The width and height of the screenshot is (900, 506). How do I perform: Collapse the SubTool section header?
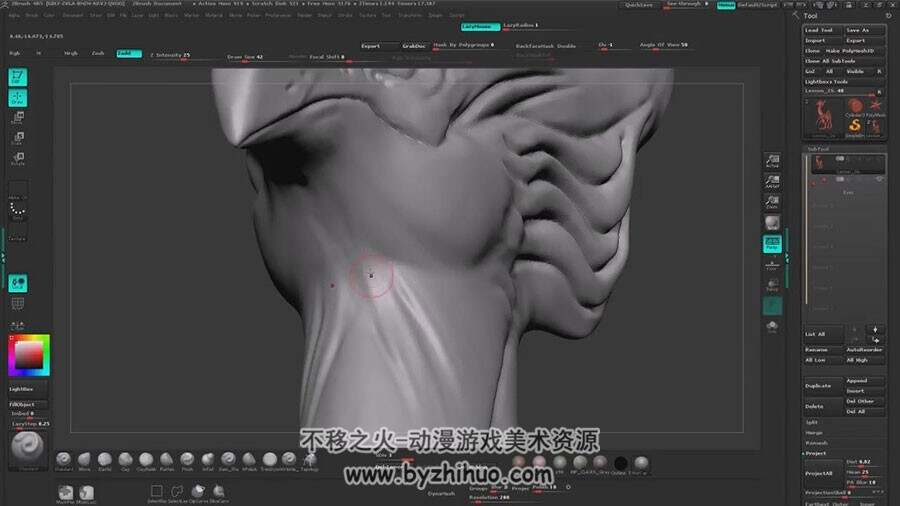[x=818, y=149]
